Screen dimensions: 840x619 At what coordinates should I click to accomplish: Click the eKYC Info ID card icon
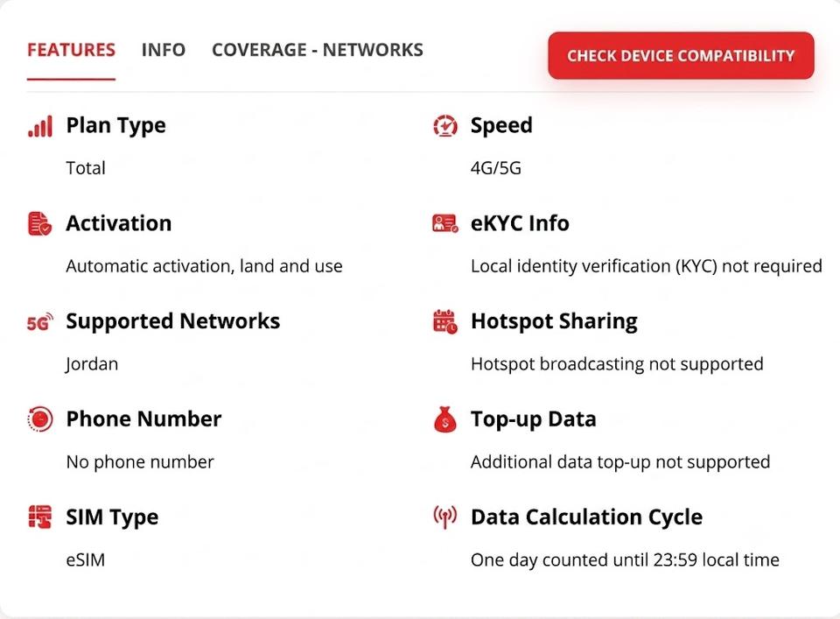(x=445, y=223)
